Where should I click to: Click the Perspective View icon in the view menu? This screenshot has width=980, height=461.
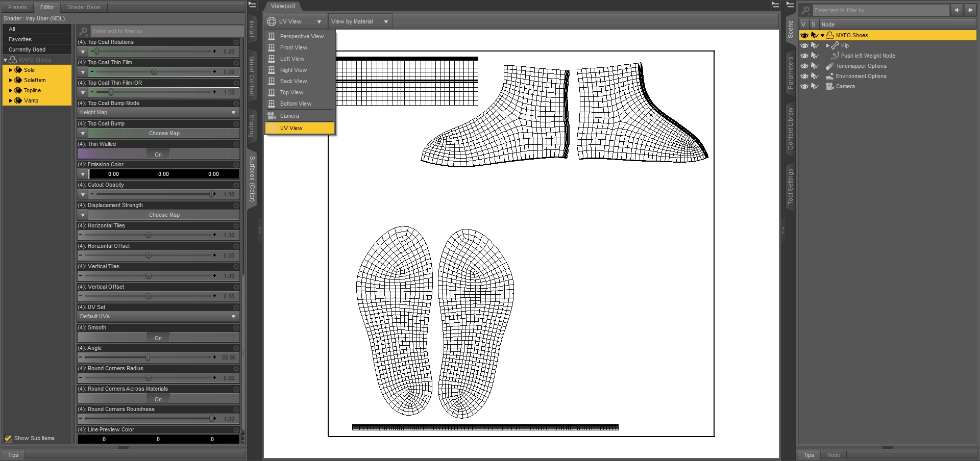(272, 36)
